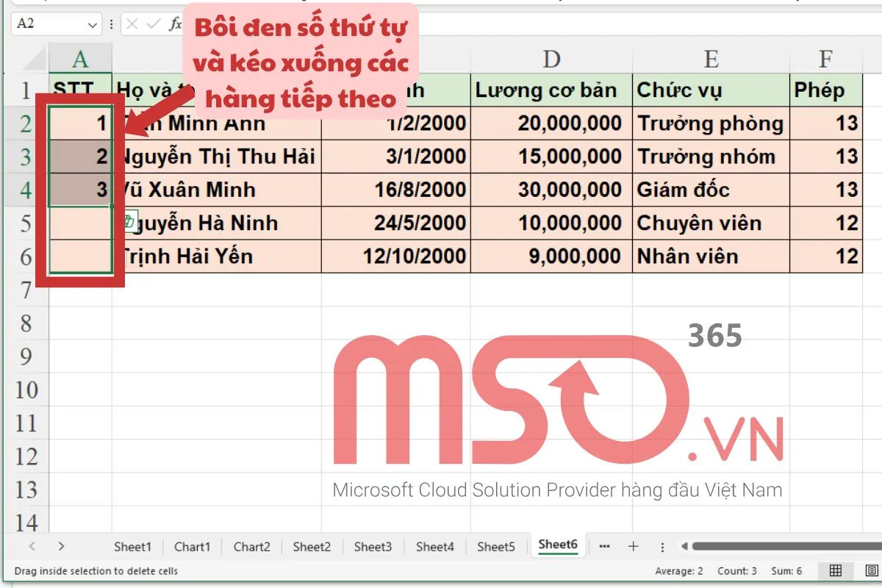This screenshot has height=588, width=882.
Task: Click the Sum: 6 status bar indicator
Action: click(x=786, y=570)
